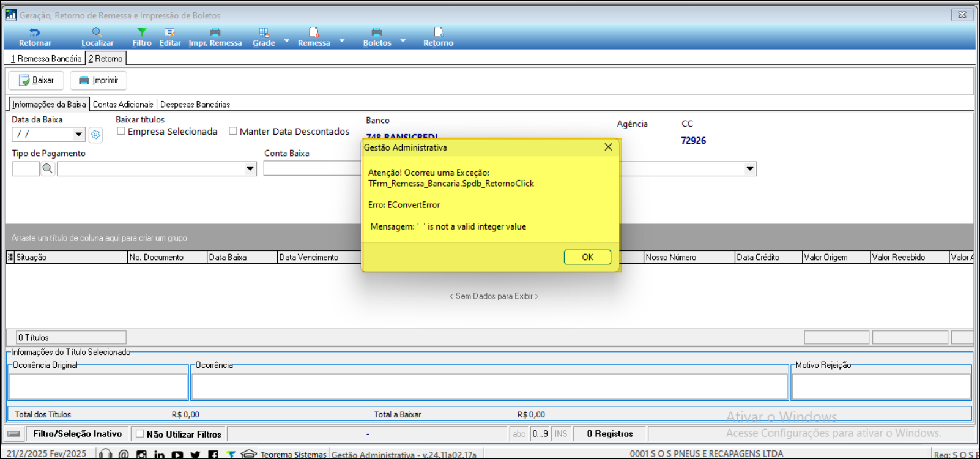
Task: Click the Tipo de Pagamento code field
Action: coord(26,169)
